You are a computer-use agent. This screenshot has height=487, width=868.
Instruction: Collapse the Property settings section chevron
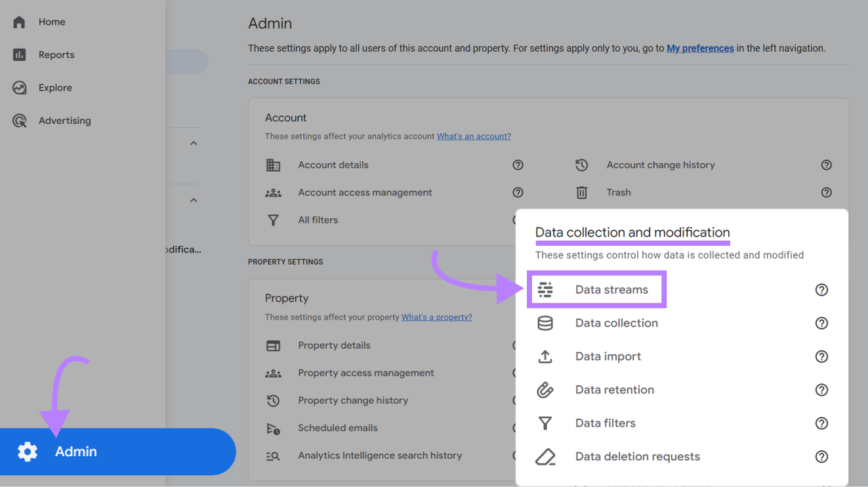(x=193, y=200)
